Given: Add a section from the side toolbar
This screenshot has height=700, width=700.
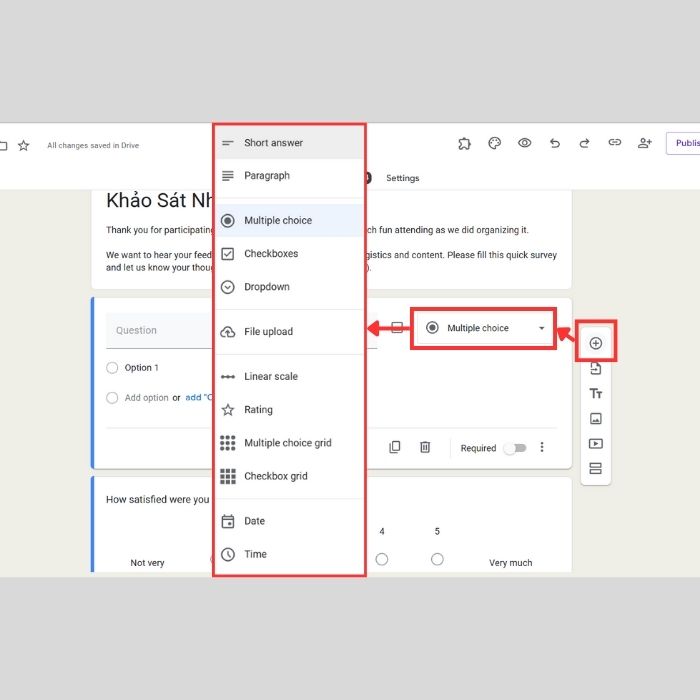Looking at the screenshot, I should (x=596, y=468).
